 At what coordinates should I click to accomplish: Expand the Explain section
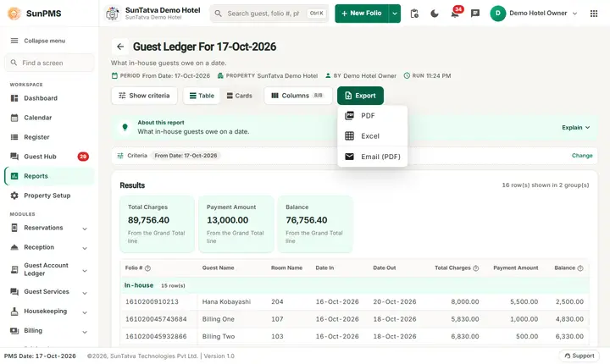pyautogui.click(x=576, y=128)
